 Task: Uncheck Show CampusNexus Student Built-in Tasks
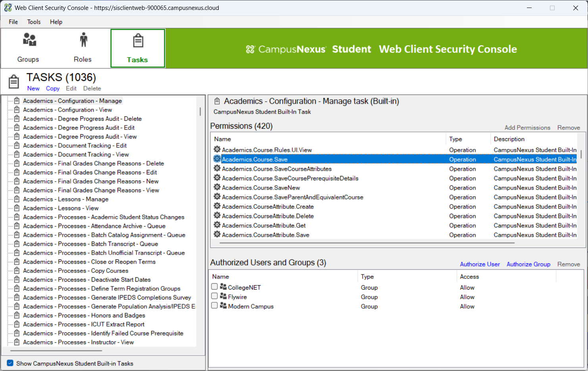(10, 363)
